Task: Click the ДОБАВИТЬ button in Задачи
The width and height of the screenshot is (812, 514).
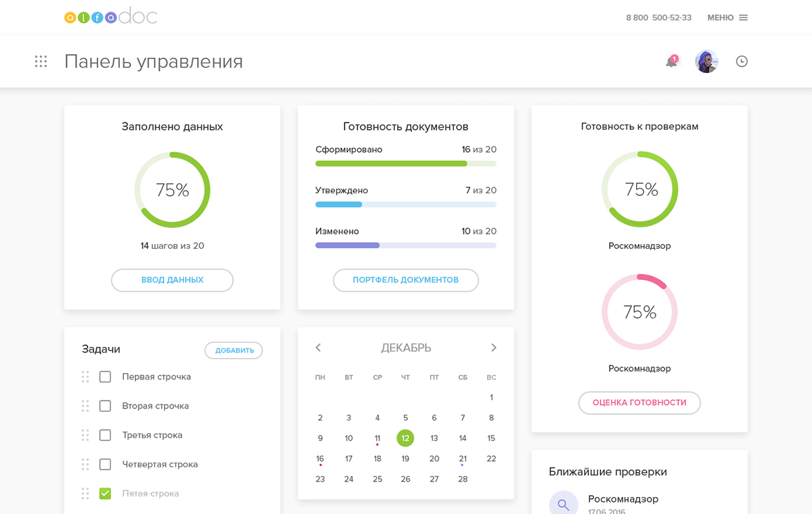Action: [234, 350]
